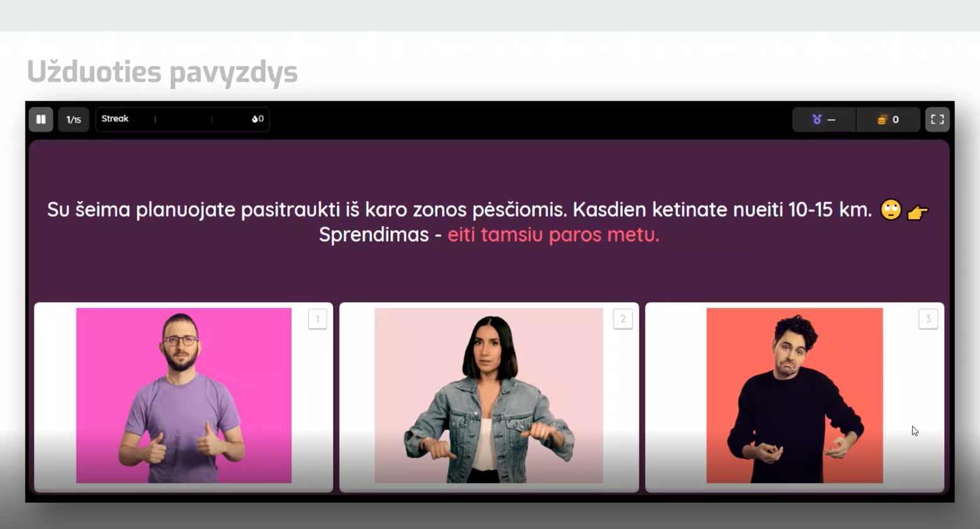Select the shrugging man answer card

pyautogui.click(x=794, y=397)
